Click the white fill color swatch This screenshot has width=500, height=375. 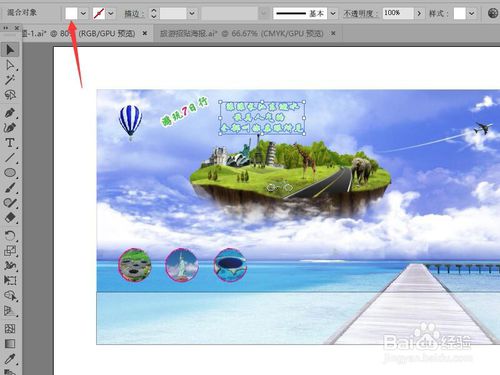[71, 13]
